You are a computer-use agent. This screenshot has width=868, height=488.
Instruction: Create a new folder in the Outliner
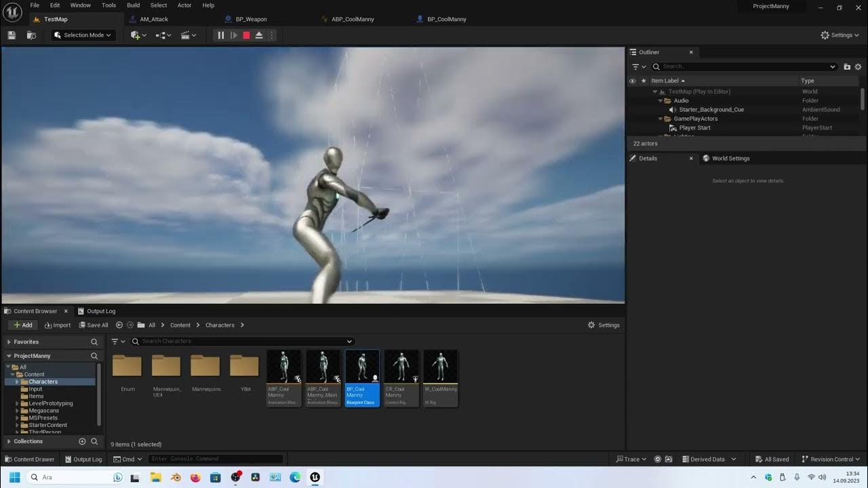[847, 66]
